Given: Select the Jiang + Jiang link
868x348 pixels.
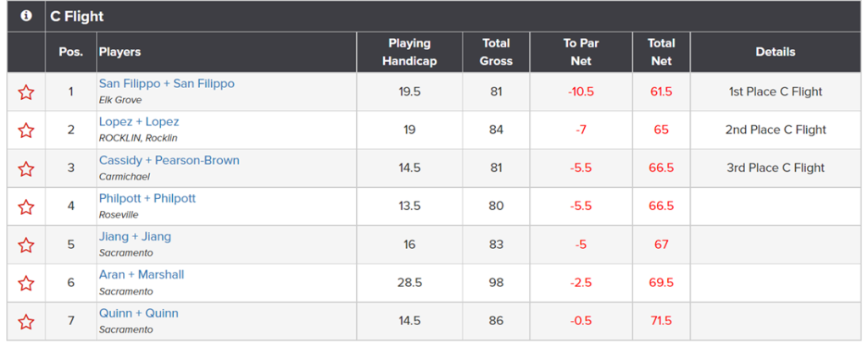Looking at the screenshot, I should (135, 237).
